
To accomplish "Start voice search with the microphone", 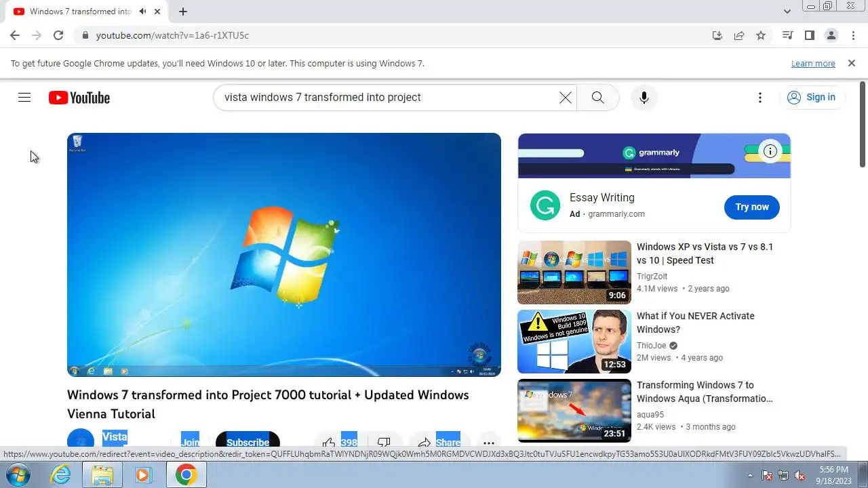I will click(644, 98).
